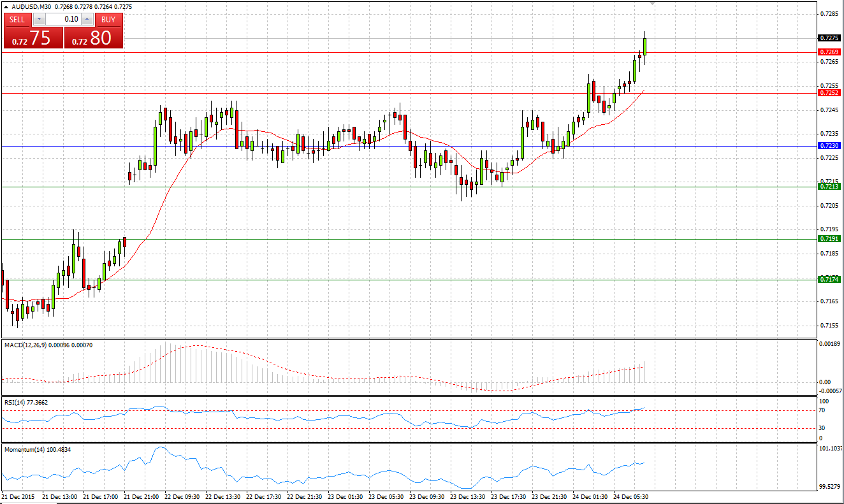Increase trade volume with up arrow
This screenshot has width=844, height=504.
click(x=87, y=19)
